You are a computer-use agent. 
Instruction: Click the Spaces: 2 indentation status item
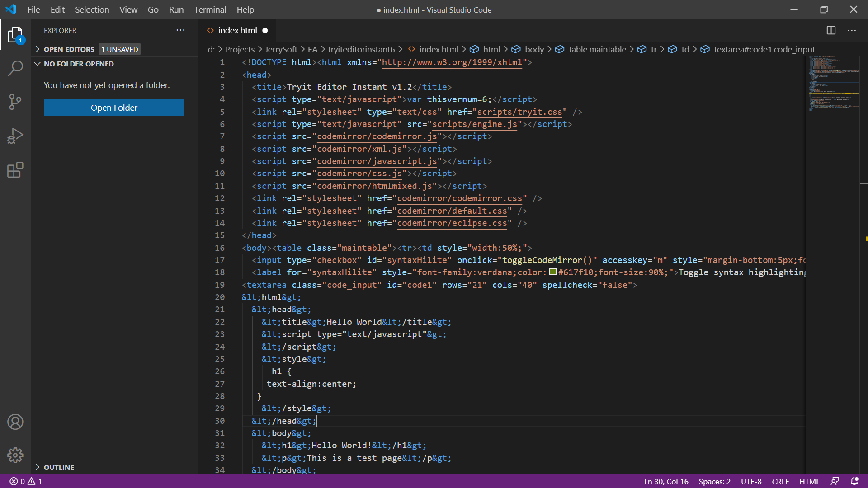pos(714,481)
